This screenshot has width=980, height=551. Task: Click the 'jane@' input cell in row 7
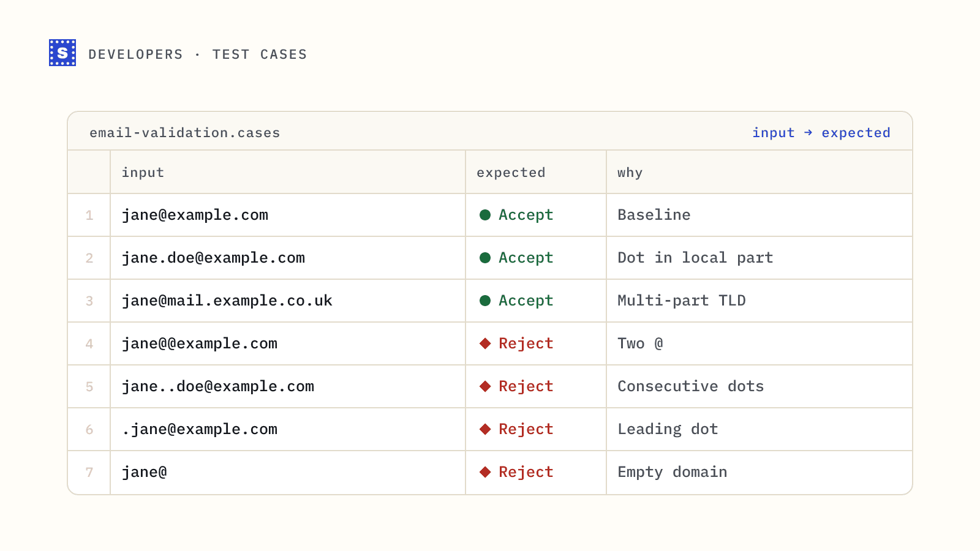tap(288, 472)
